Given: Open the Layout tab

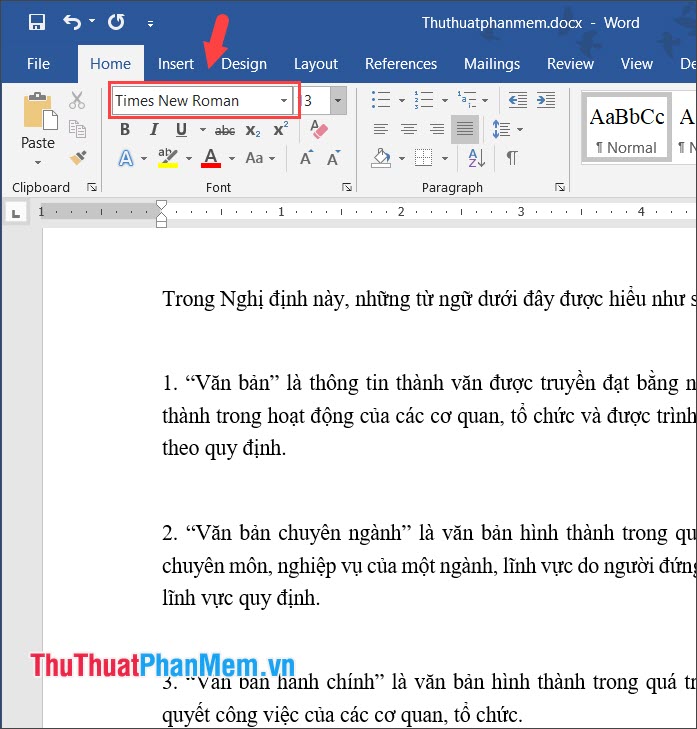Looking at the screenshot, I should point(316,64).
